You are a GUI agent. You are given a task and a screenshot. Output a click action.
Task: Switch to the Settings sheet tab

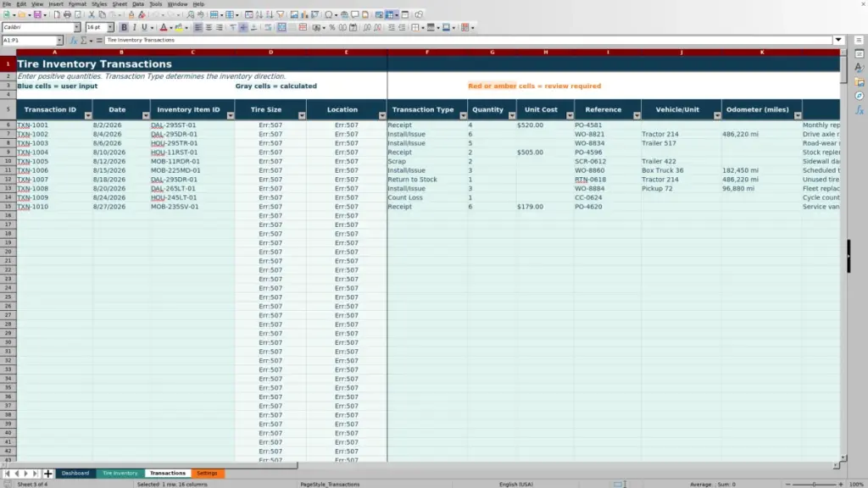[207, 474]
